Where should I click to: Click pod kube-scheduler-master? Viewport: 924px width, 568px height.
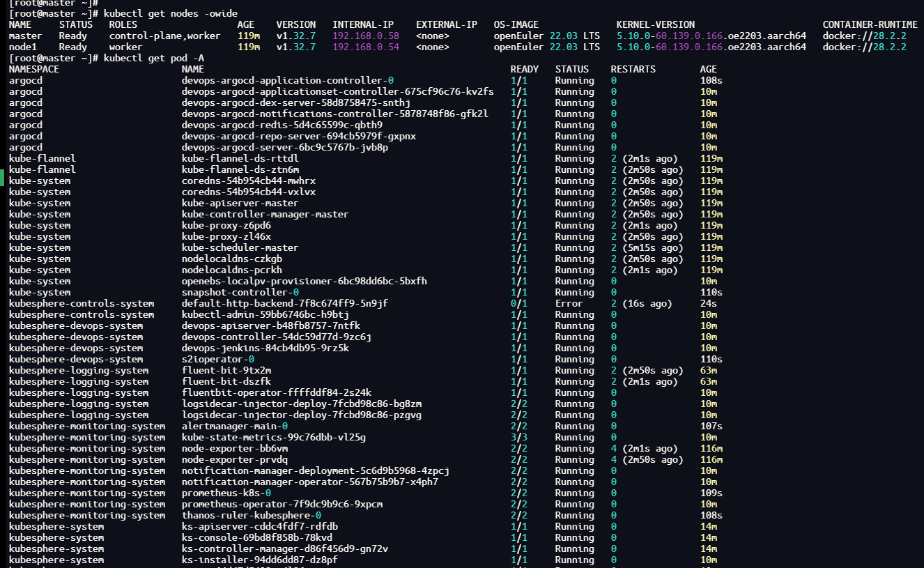coord(240,248)
